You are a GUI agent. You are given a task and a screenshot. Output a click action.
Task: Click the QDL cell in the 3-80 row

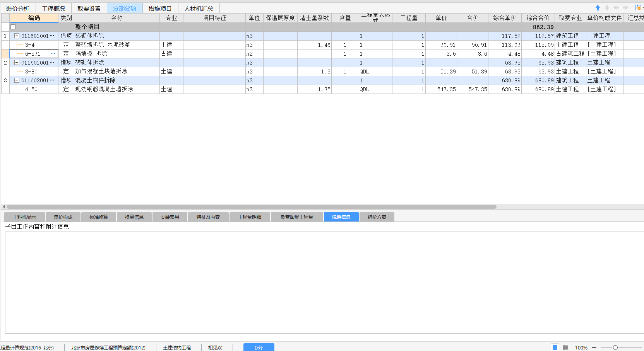pos(375,72)
